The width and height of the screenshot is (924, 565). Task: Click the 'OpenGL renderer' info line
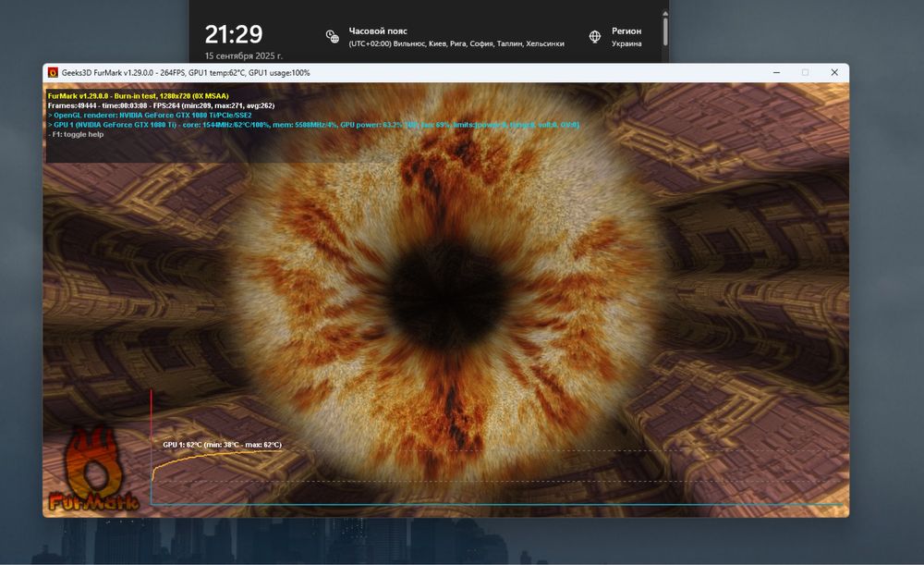point(150,115)
